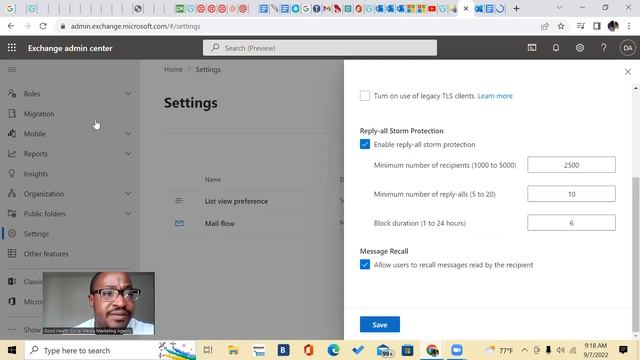Click the Windows taskbar search box
Image resolution: width=640 pixels, height=360 pixels.
coord(110,350)
